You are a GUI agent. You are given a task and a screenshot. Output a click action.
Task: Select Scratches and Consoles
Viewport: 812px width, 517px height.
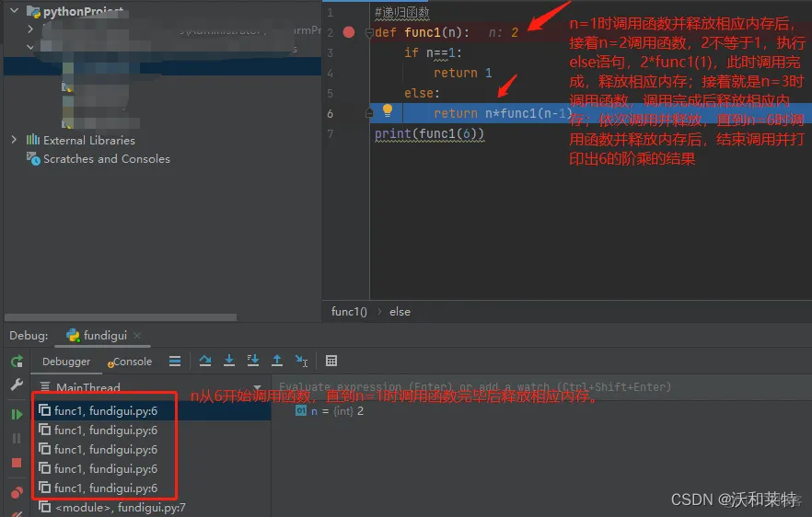click(x=99, y=158)
